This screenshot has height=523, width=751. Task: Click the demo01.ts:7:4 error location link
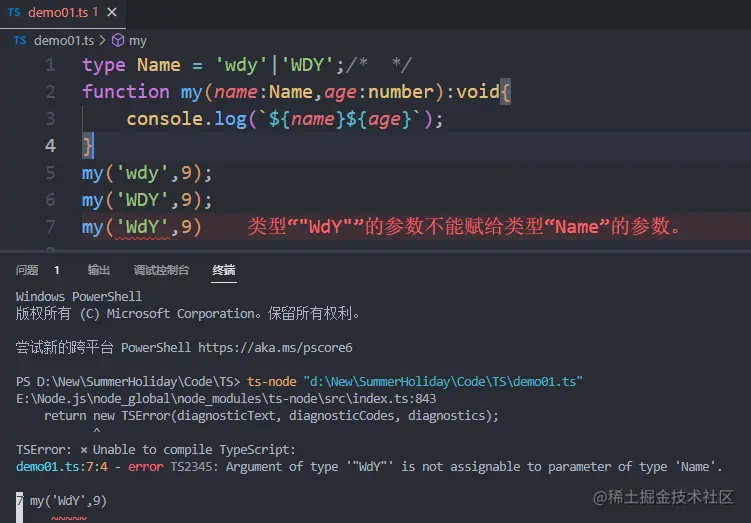62,467
